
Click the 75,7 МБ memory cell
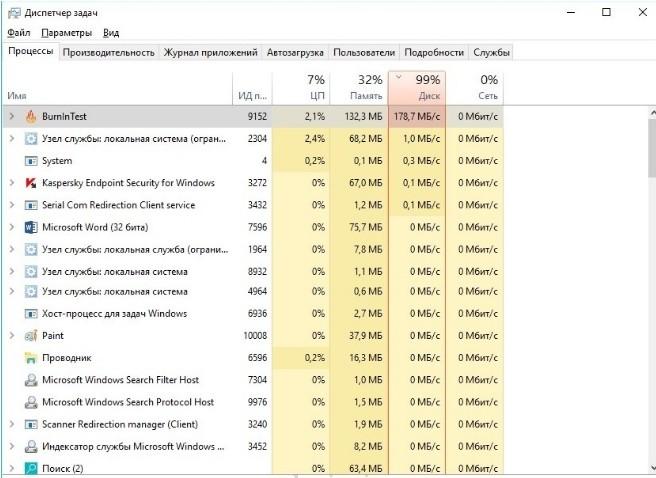(x=366, y=227)
